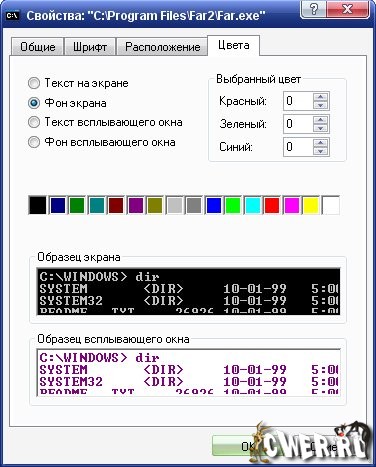Open the Расположение tab

[163, 47]
